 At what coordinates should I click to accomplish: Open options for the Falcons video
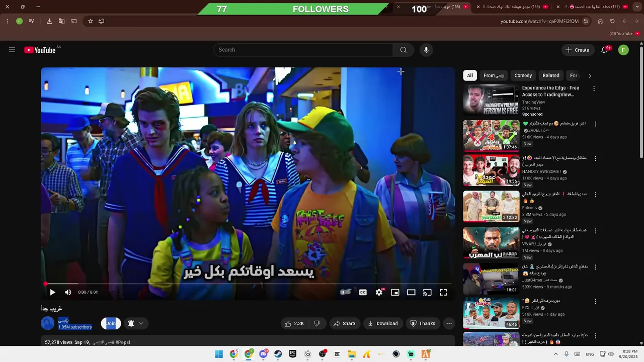click(x=595, y=195)
